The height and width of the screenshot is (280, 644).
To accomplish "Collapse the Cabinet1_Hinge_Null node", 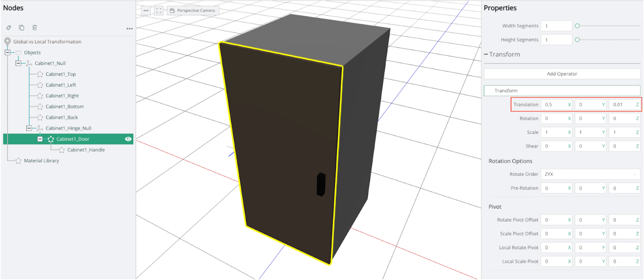I will click(x=29, y=128).
